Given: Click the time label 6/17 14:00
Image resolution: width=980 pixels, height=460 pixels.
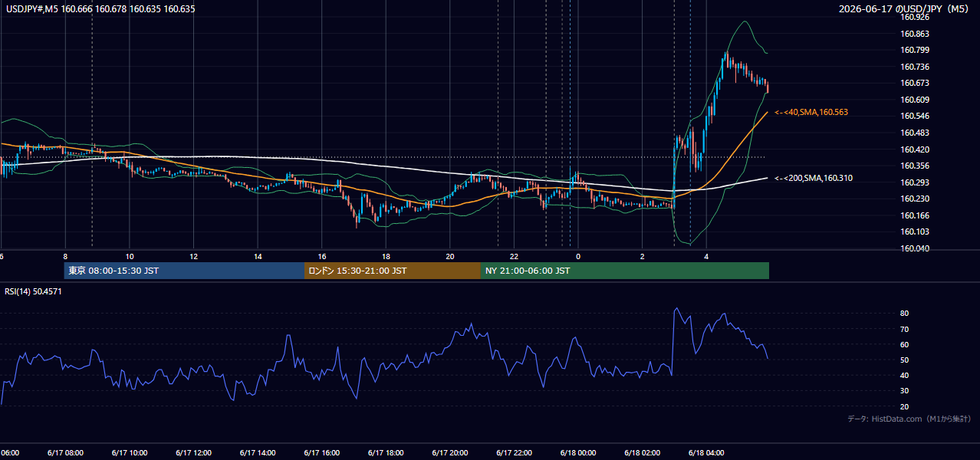Looking at the screenshot, I should [x=258, y=453].
